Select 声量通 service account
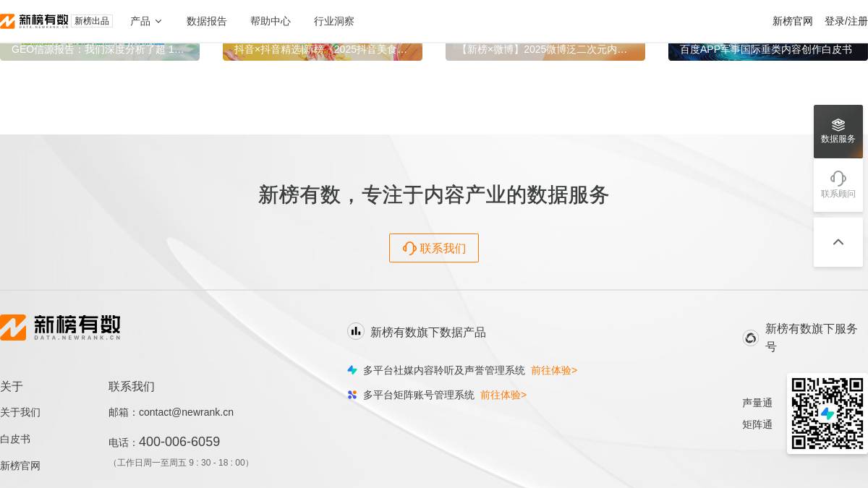Screen dimensions: 868x488 click(757, 403)
